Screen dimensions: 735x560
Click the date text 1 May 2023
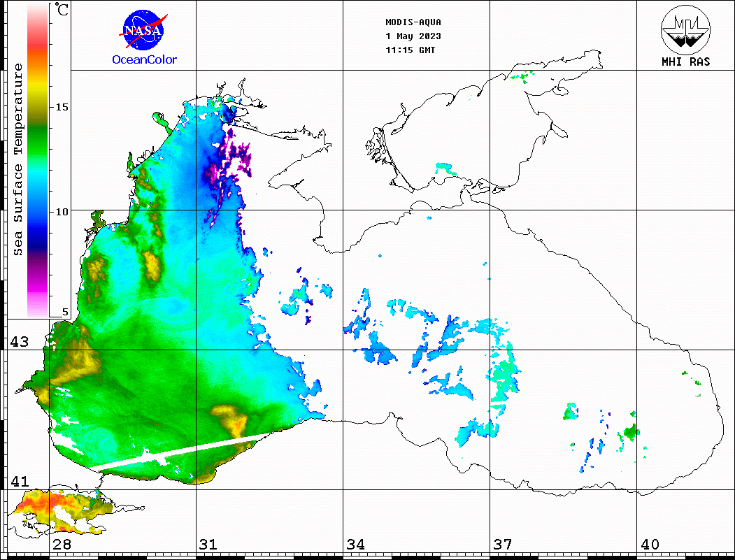413,36
